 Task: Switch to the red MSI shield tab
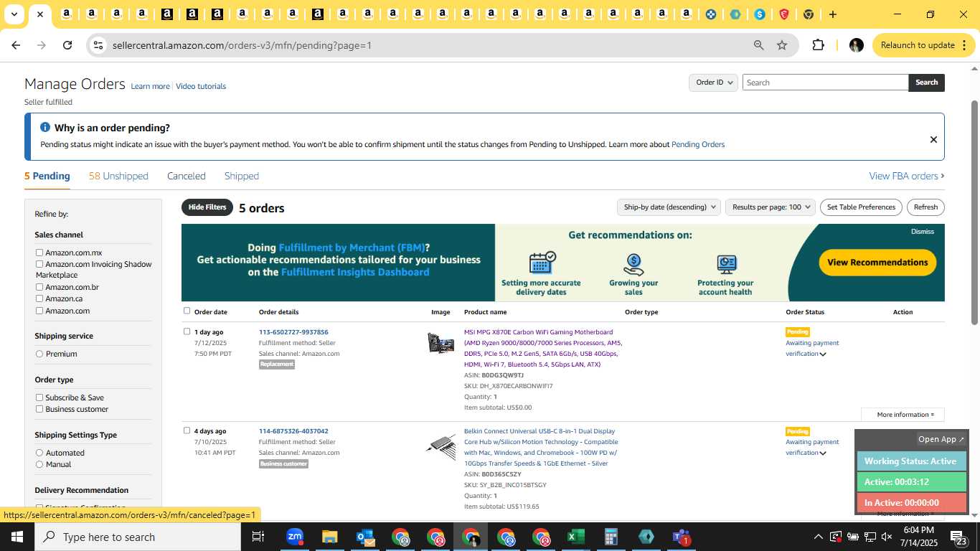[783, 14]
